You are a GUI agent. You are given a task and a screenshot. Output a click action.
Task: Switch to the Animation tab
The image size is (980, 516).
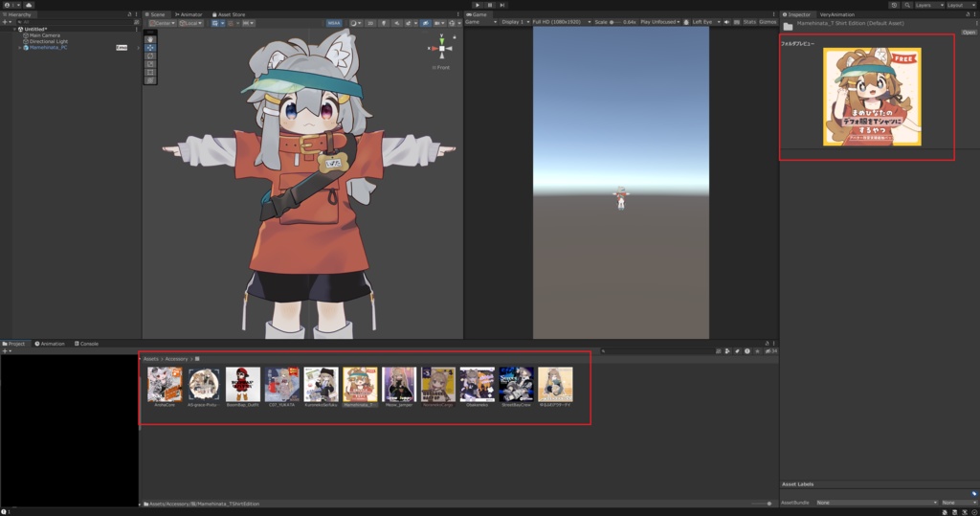coord(50,344)
